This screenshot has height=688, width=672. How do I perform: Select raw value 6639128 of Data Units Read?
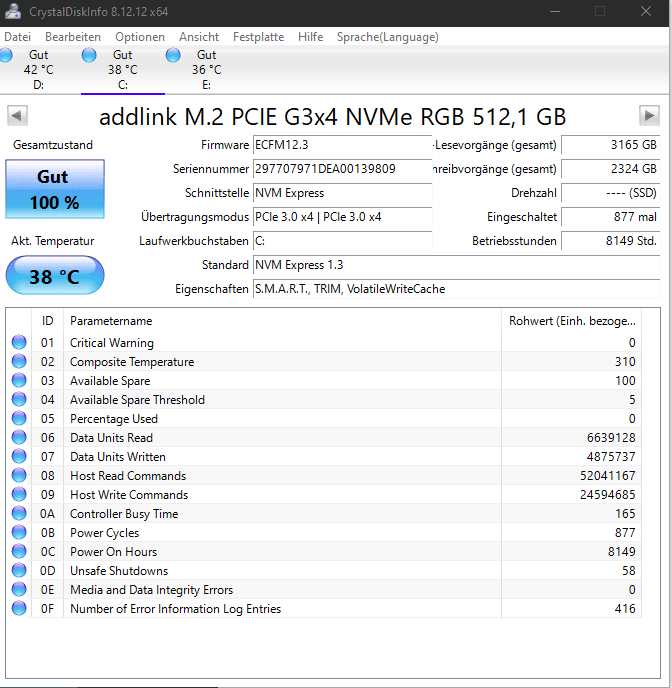611,437
